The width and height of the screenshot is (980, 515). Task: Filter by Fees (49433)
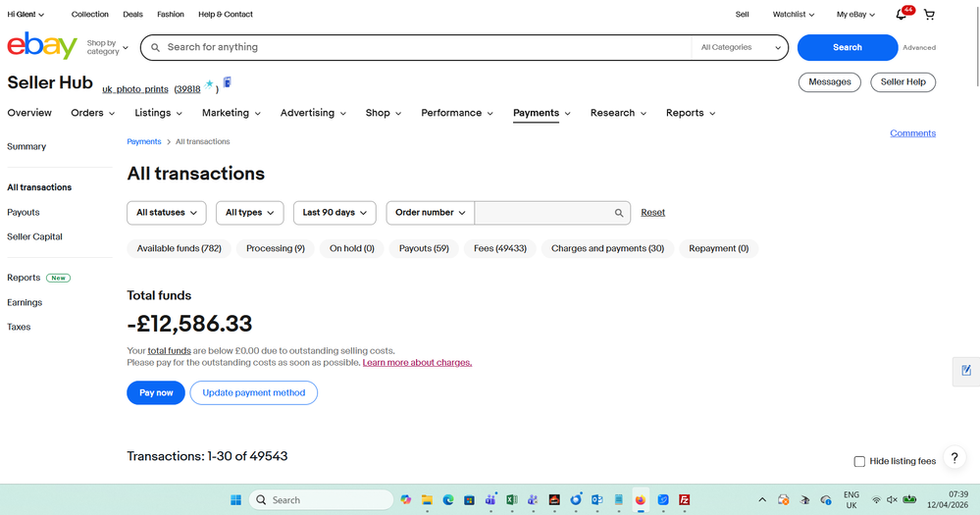click(500, 248)
